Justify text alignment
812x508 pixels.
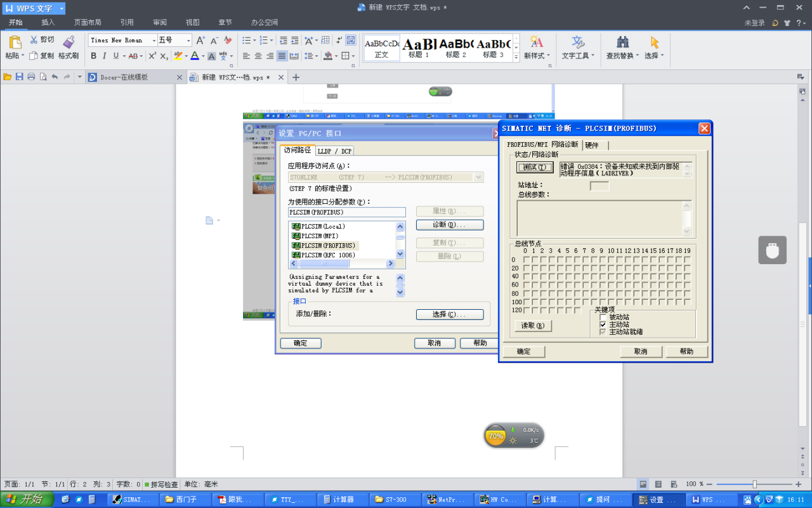(x=282, y=56)
